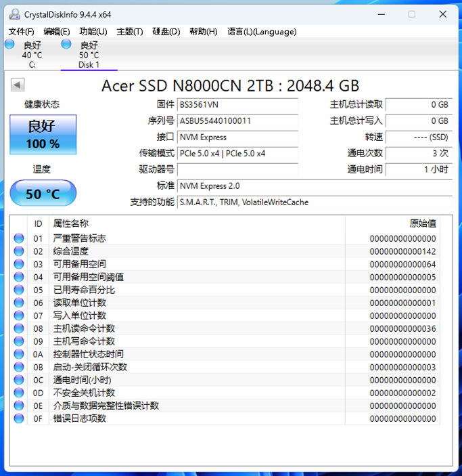
Task: Click the empty 驱动器号 field
Action: [x=238, y=170]
